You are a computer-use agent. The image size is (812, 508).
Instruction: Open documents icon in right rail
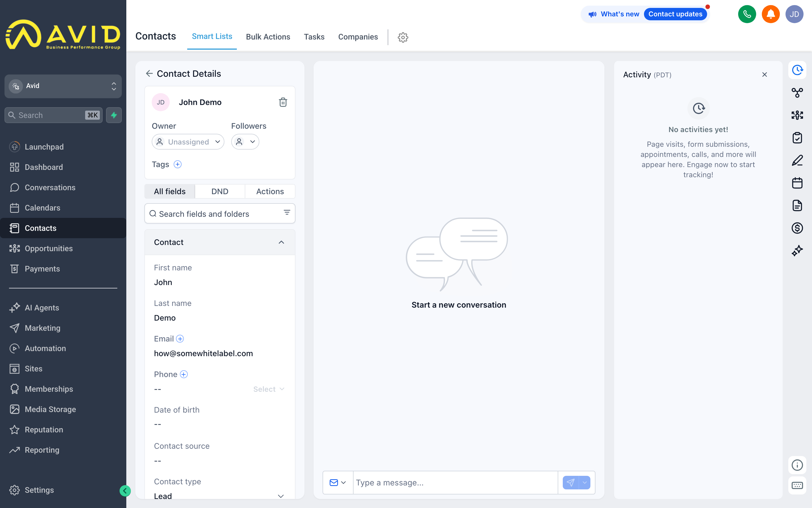tap(797, 206)
